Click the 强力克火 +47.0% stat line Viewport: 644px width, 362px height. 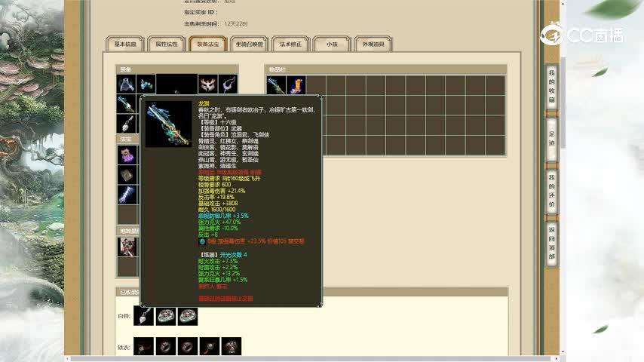(x=219, y=222)
